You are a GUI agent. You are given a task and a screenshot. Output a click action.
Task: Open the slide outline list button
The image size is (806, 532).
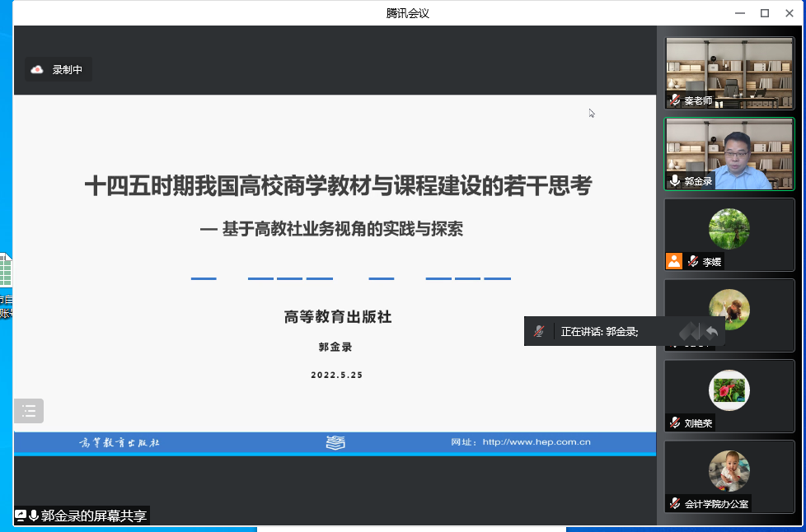click(29, 410)
